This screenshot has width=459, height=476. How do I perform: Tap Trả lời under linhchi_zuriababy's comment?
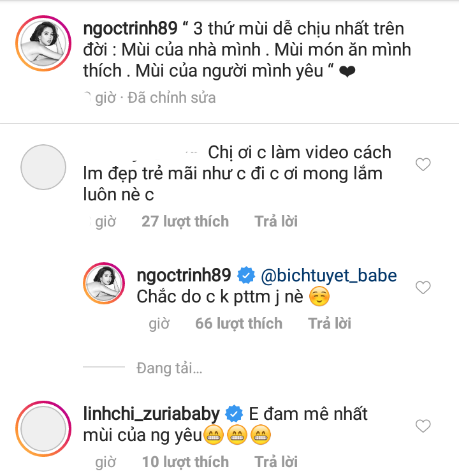coord(276,461)
